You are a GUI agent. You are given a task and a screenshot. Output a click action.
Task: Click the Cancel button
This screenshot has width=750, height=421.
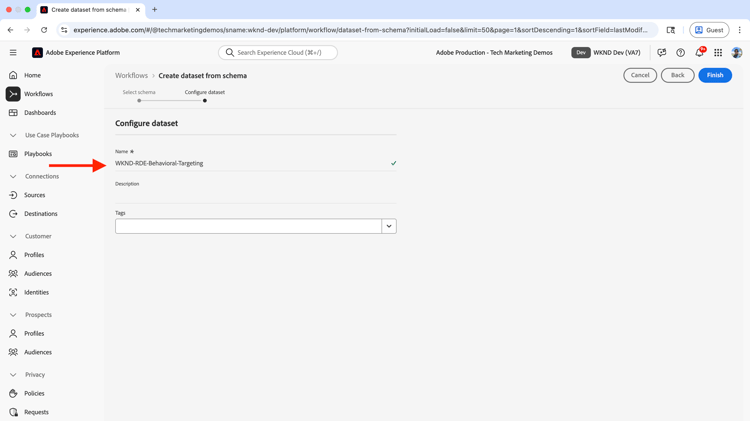(640, 75)
